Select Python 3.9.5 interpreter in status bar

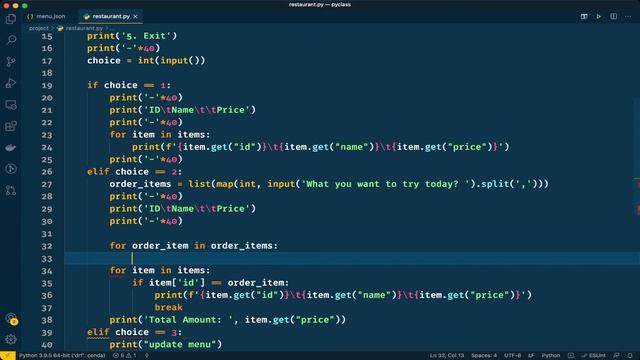[x=62, y=356]
